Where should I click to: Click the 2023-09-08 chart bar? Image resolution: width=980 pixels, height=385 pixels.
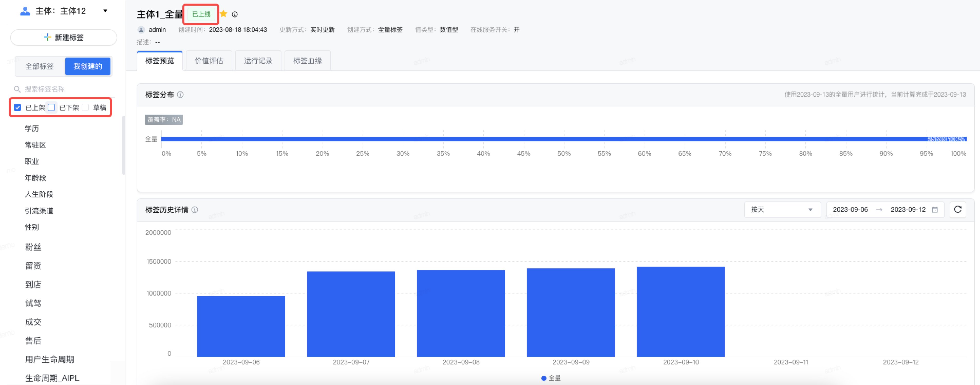(x=461, y=313)
